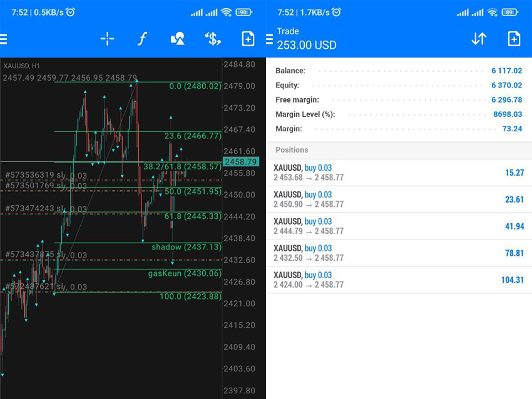Viewport: 532px width, 399px height.
Task: Tap the sort arrows icon in Trade
Action: (479, 39)
